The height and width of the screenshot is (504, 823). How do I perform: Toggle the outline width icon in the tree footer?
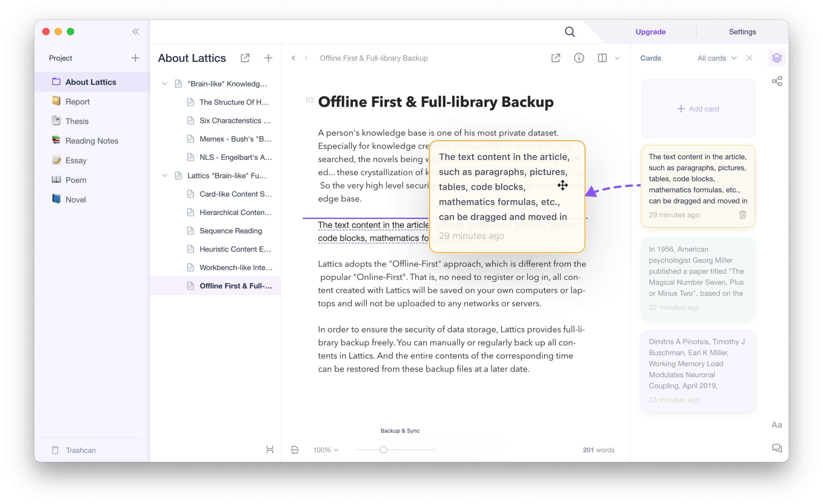pyautogui.click(x=270, y=450)
